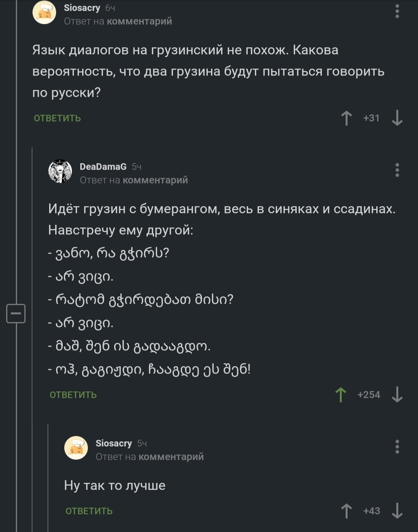
Task: Open three-dot menu on top Siosacry comment
Action: click(397, 11)
